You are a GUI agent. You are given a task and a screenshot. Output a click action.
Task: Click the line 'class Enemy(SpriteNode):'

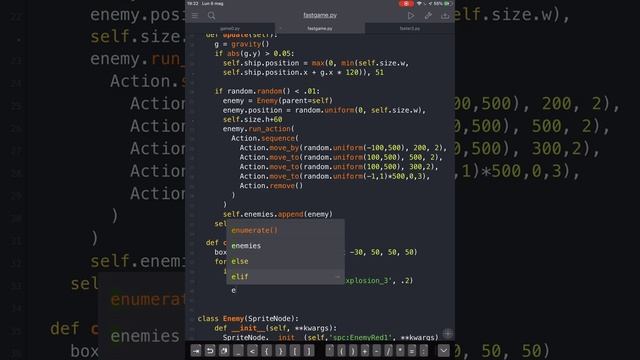pos(248,318)
